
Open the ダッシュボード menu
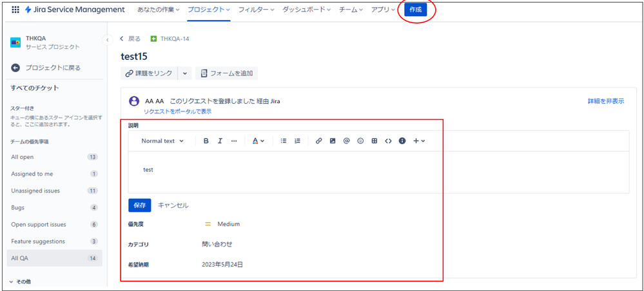pos(306,10)
